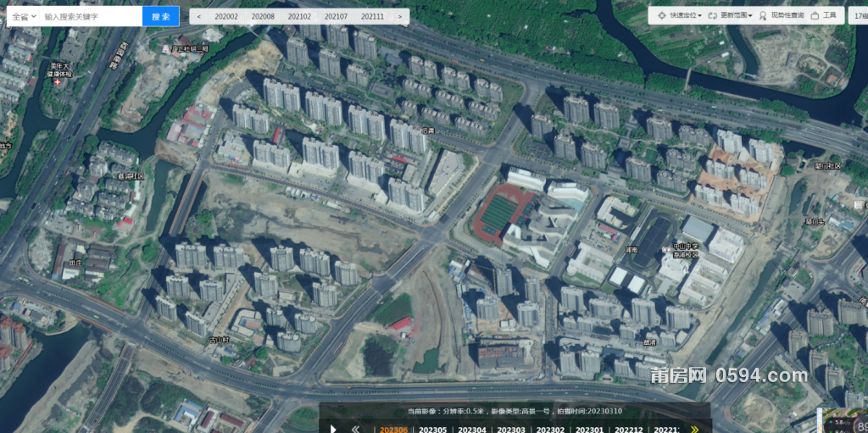The width and height of the screenshot is (868, 433).
Task: Select timeline date 202304
Action: (472, 430)
